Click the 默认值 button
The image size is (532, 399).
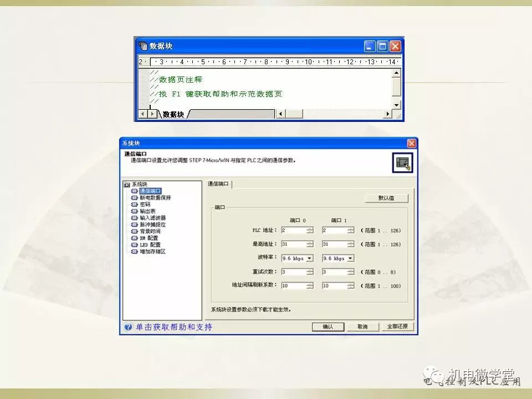pos(386,198)
